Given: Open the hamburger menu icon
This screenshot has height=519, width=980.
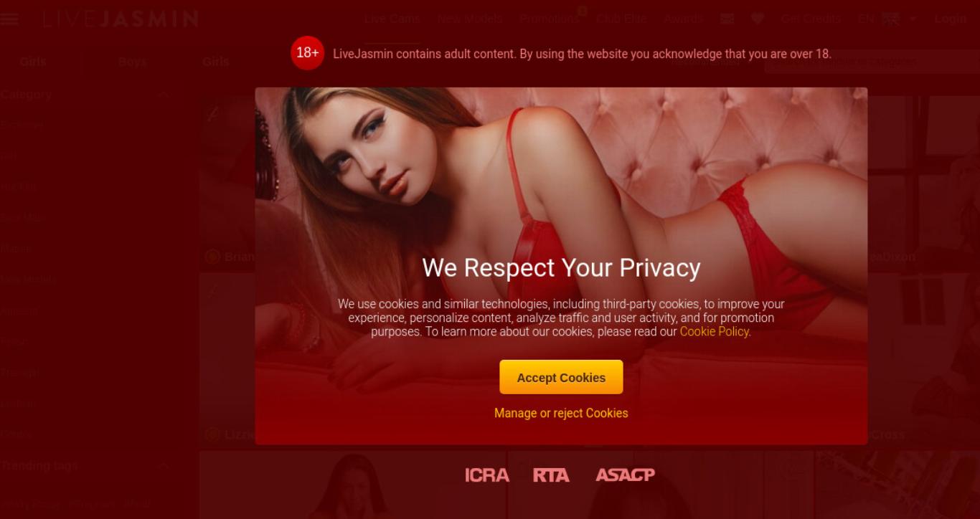Looking at the screenshot, I should point(9,19).
